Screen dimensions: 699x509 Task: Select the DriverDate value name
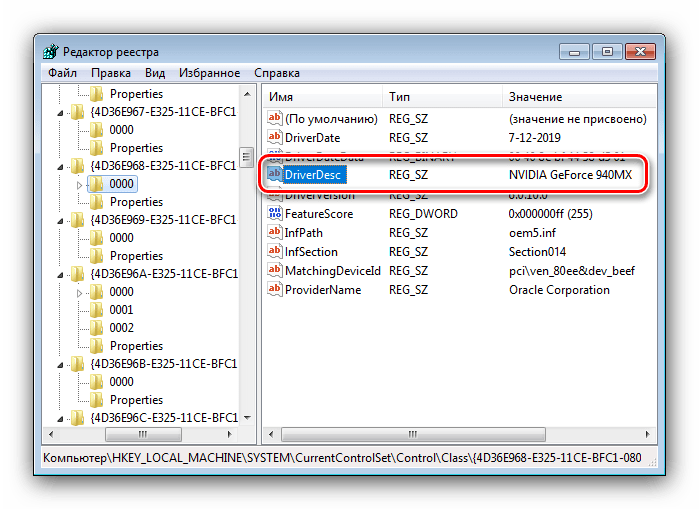[312, 138]
